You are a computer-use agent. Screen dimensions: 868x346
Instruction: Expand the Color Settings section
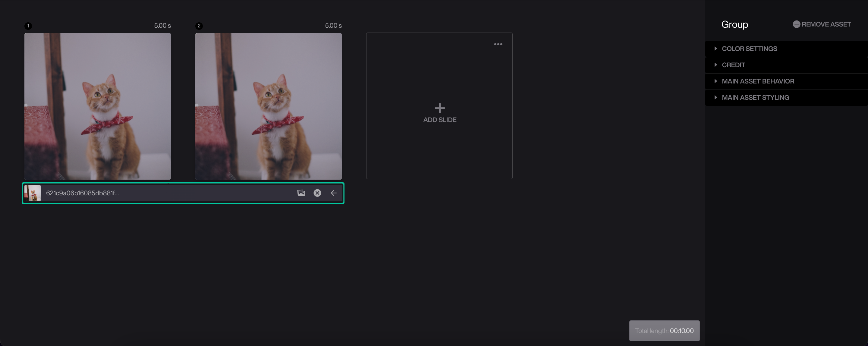[x=749, y=49]
